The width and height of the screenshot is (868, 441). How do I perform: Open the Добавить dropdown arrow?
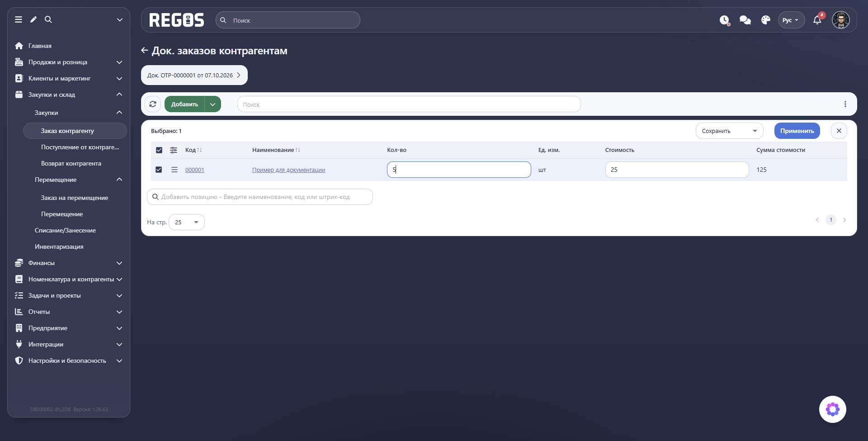tap(212, 104)
